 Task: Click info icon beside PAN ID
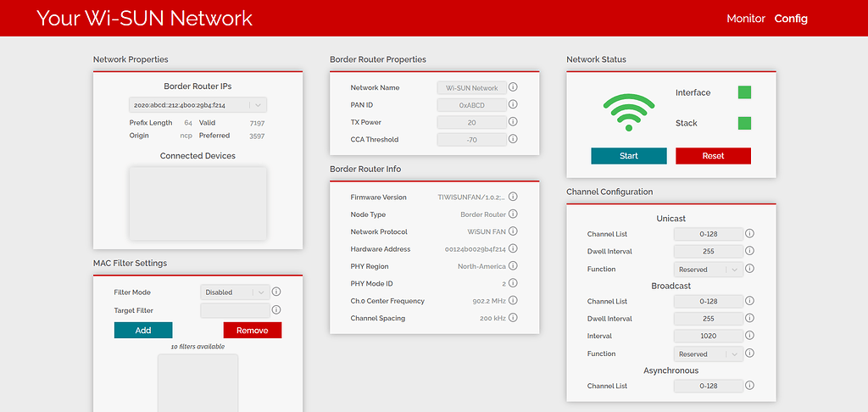click(x=513, y=104)
